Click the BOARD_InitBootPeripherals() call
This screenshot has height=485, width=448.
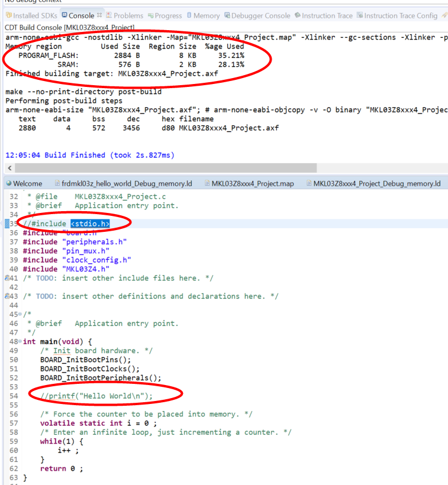pos(101,378)
